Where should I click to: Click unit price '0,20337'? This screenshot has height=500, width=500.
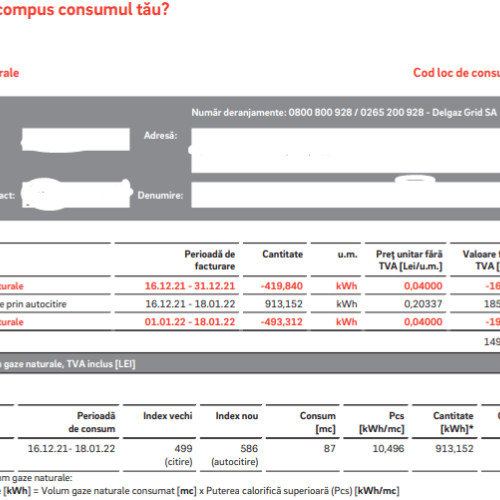(423, 304)
